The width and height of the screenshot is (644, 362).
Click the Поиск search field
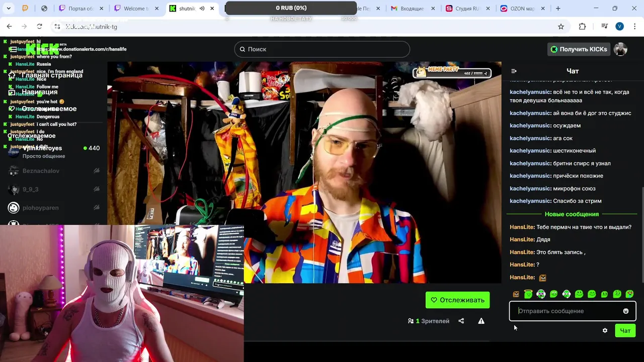[x=322, y=49]
